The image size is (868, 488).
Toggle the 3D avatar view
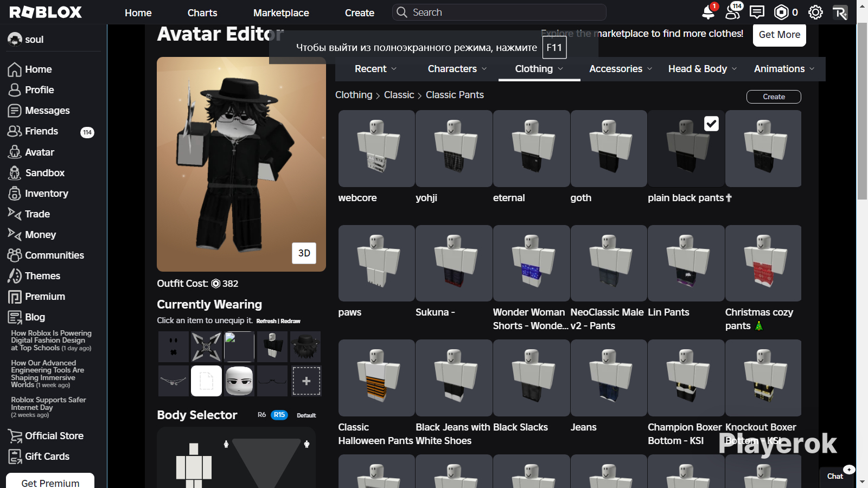click(304, 253)
